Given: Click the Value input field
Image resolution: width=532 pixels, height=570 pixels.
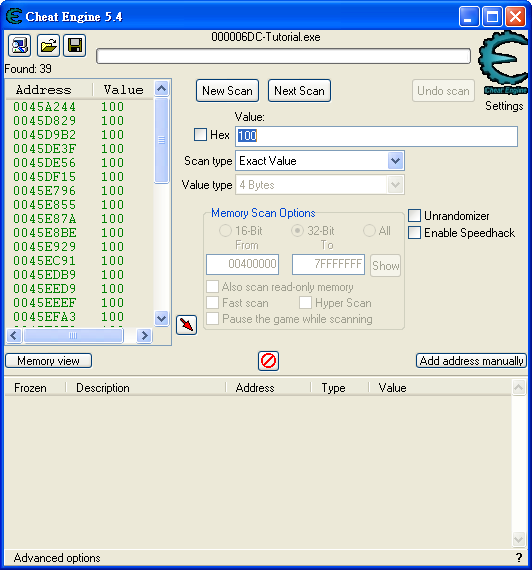Looking at the screenshot, I should point(376,136).
